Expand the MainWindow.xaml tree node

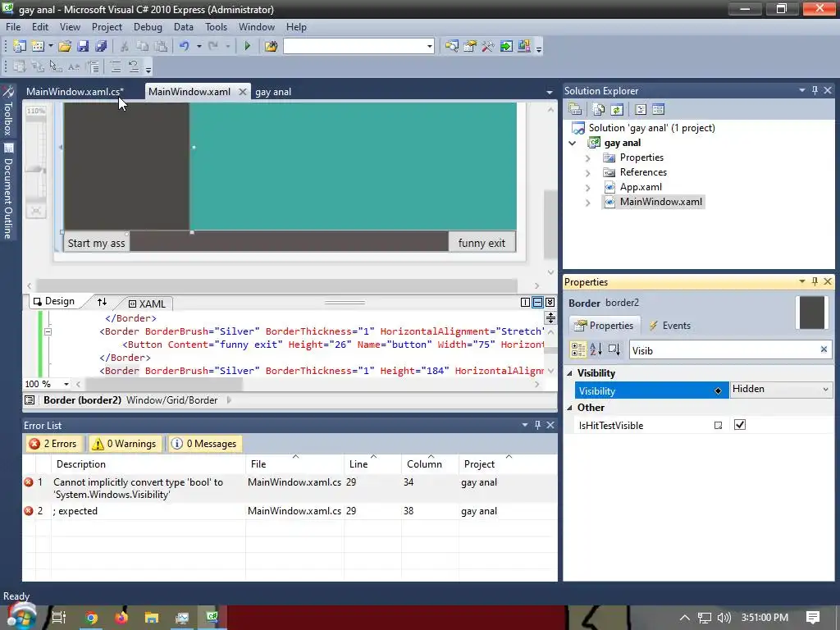(x=587, y=203)
